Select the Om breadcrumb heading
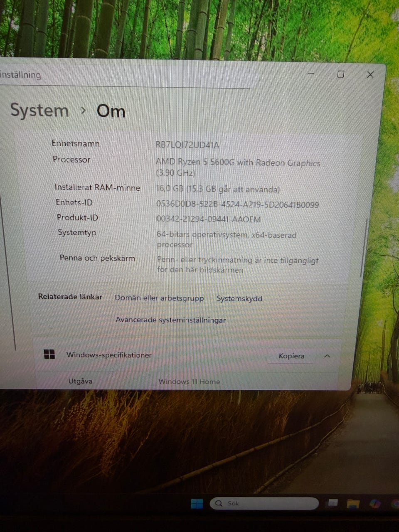The image size is (399, 532). (x=111, y=111)
